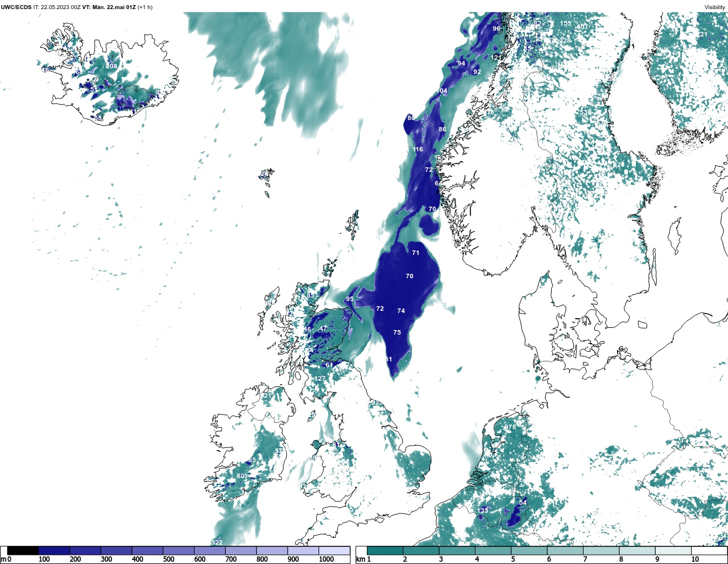728x564 pixels.
Task: Click the 500–600 m legend swatch
Action: pyautogui.click(x=179, y=550)
